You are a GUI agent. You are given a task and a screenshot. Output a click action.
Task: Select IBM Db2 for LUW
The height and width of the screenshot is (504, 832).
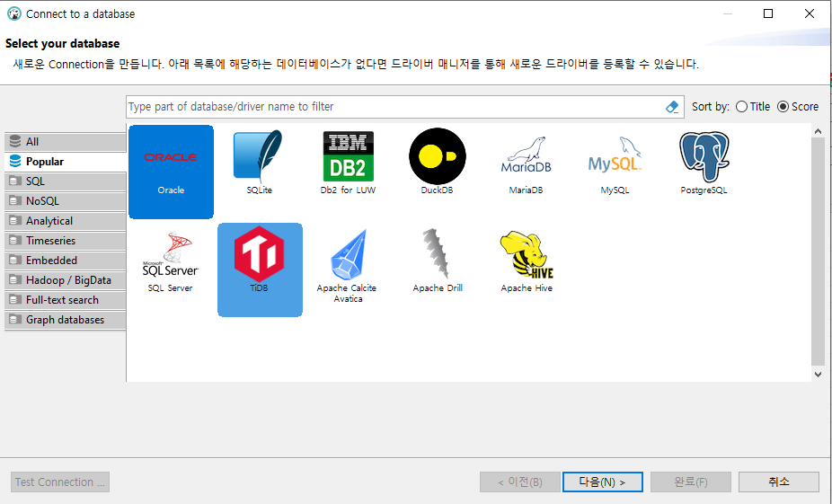348,163
